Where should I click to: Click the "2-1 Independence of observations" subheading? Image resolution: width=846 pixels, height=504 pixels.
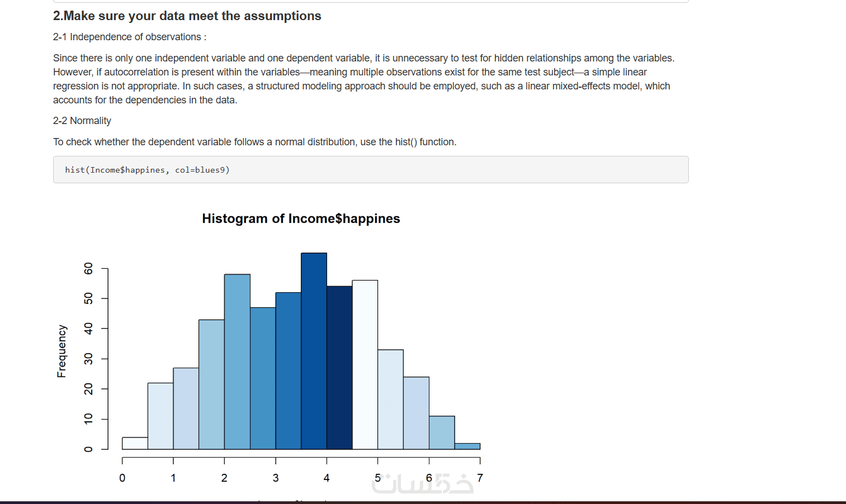coord(129,37)
